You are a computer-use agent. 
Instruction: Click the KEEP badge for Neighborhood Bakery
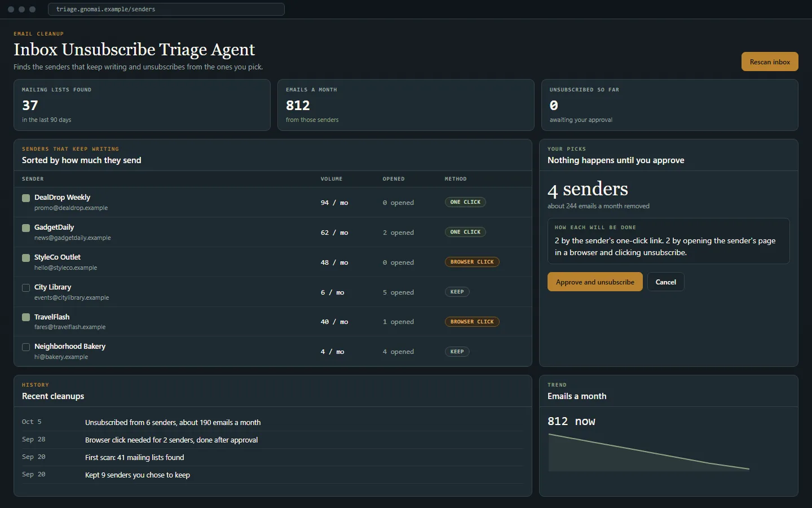457,352
